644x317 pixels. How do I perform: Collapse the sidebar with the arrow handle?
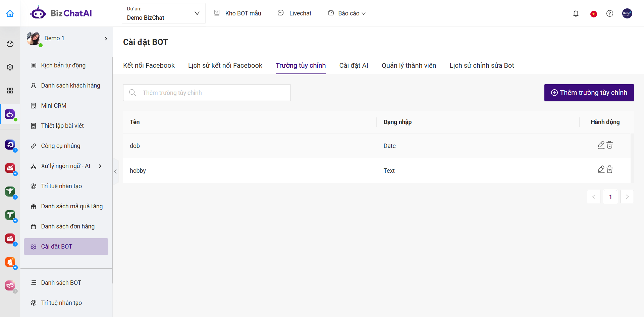click(115, 171)
